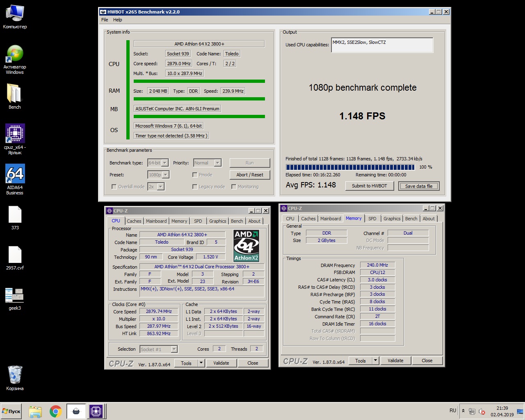Toggle the Monitoring checkbox

[x=234, y=187]
